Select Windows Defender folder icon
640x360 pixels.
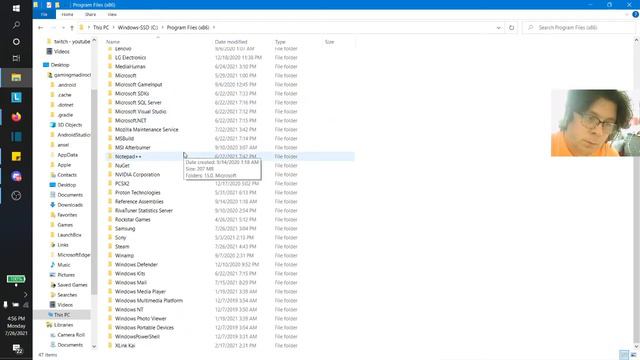(110, 264)
